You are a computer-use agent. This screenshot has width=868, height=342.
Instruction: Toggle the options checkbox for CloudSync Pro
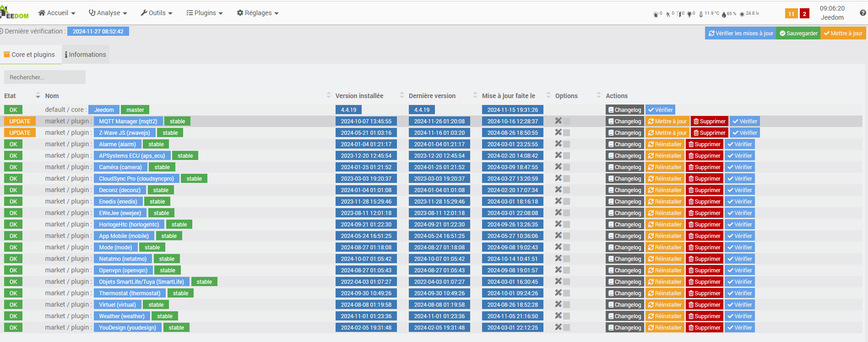567,179
